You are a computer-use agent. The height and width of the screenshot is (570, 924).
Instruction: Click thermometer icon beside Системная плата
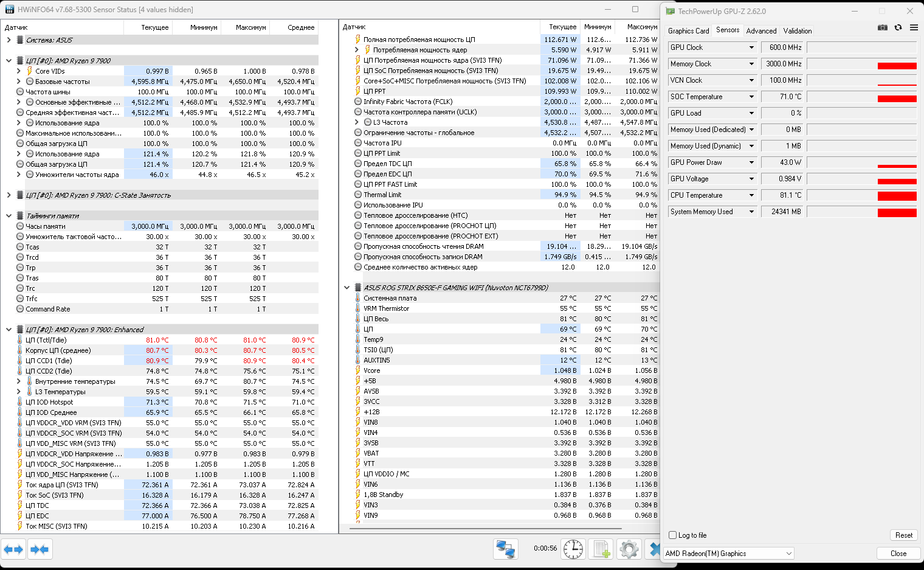357,298
